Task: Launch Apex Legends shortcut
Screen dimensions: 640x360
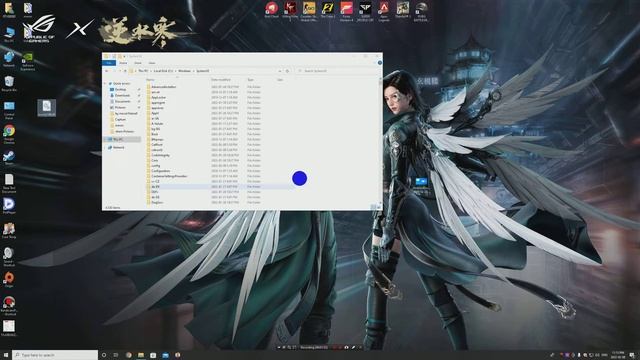Action: point(384,11)
